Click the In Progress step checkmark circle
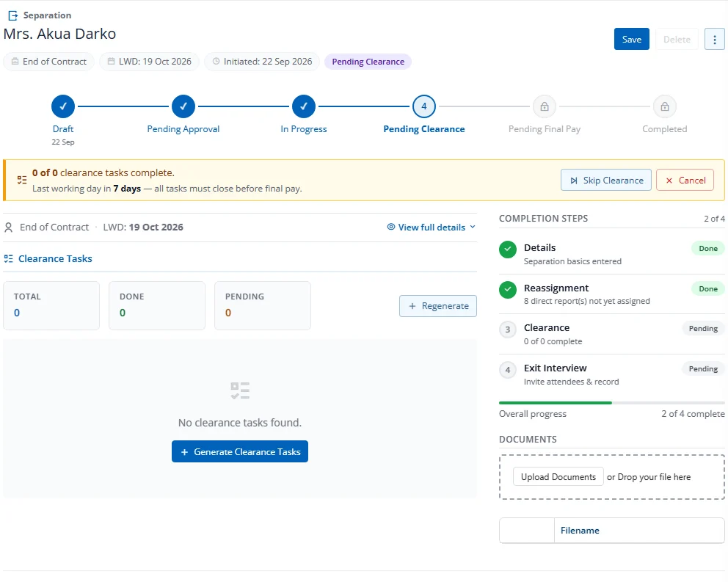 tap(304, 106)
